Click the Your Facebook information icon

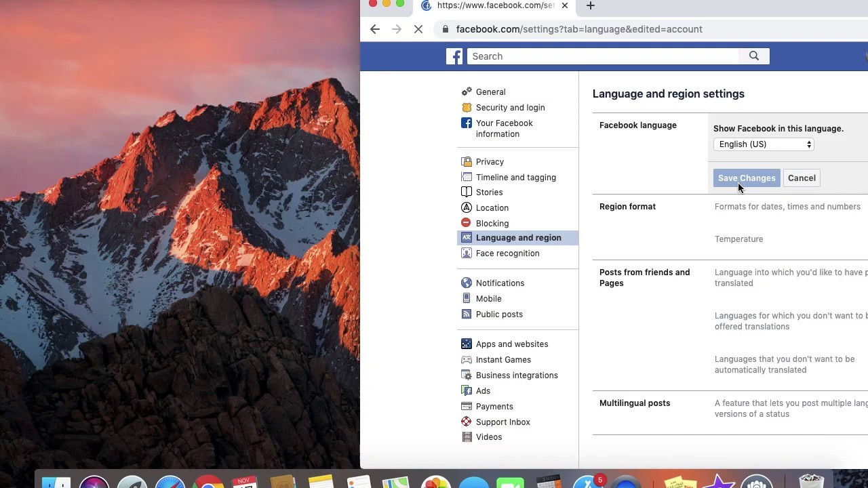[x=467, y=123]
